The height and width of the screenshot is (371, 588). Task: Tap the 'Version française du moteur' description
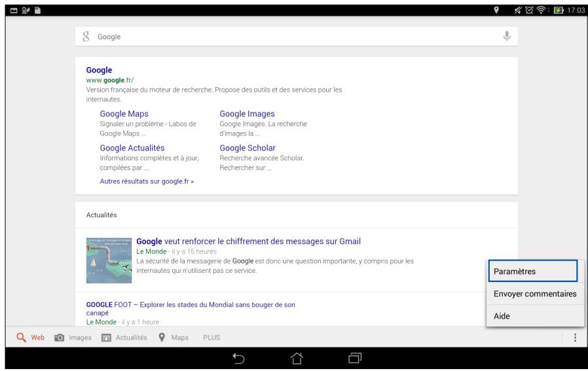pyautogui.click(x=213, y=94)
